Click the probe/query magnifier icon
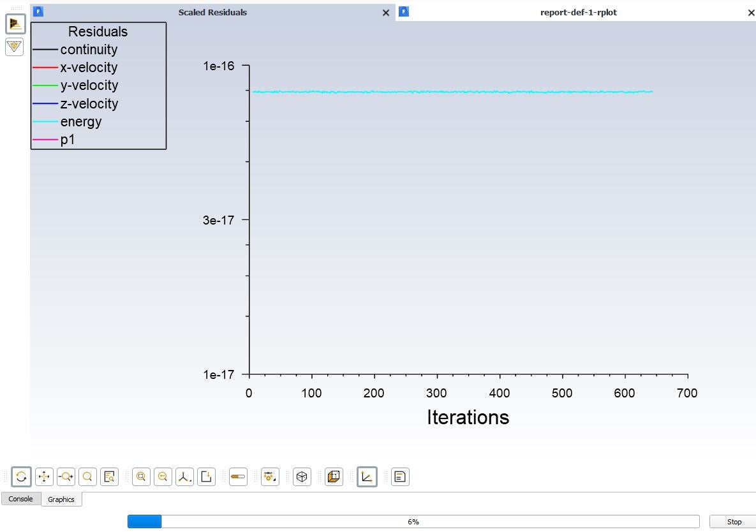 (109, 477)
